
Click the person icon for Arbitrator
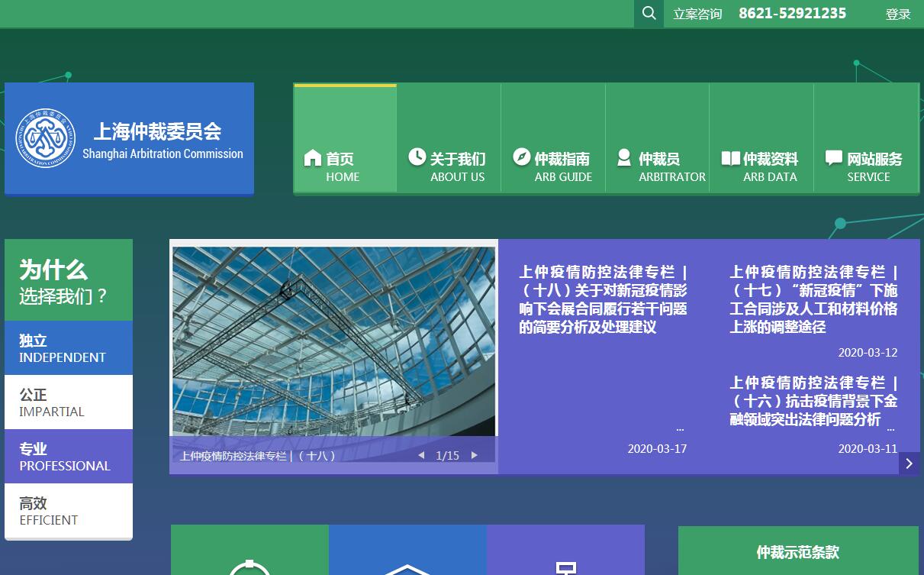pyautogui.click(x=625, y=157)
